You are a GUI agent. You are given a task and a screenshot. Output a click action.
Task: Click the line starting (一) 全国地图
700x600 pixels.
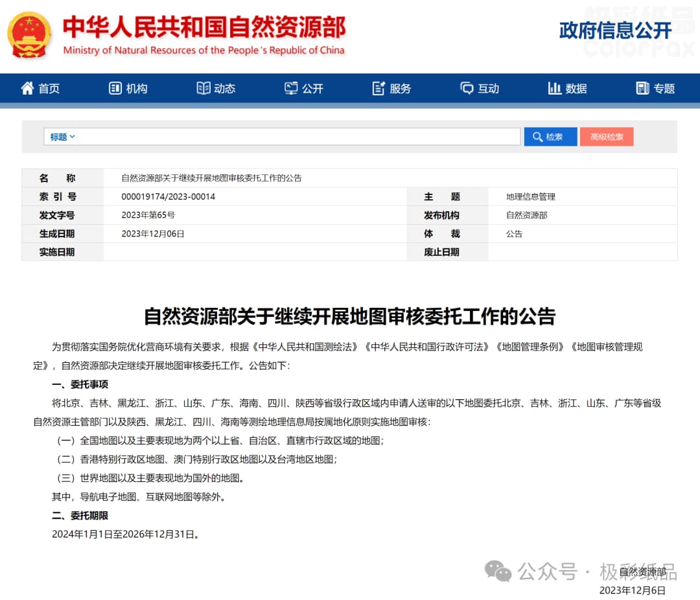coord(220,441)
